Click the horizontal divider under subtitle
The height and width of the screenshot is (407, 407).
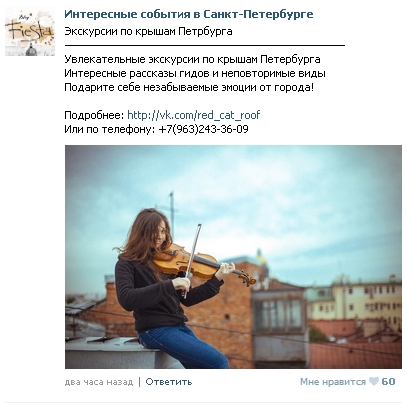tap(205, 45)
